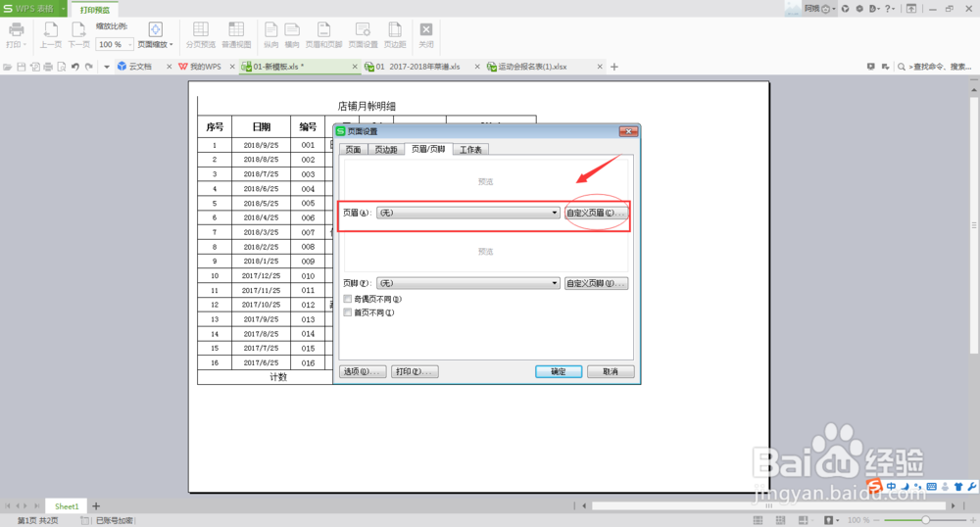Switch to normal view (普通视图)
The height and width of the screenshot is (527, 980).
click(236, 35)
